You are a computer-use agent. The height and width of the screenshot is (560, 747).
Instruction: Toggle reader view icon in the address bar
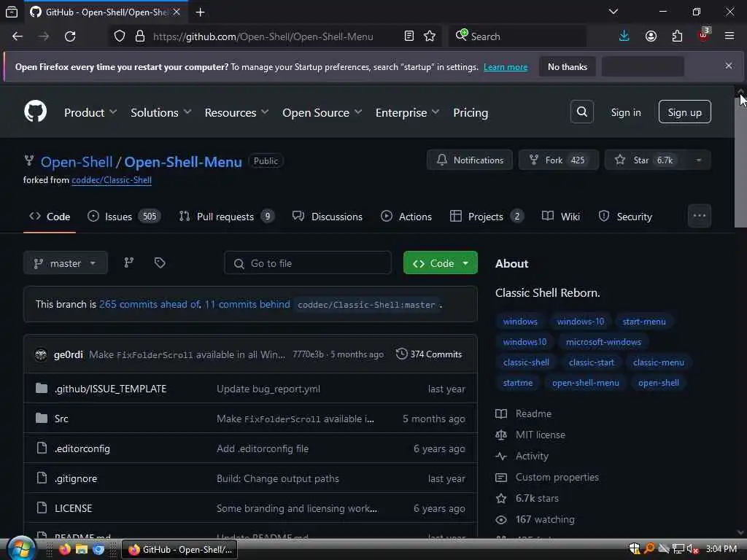point(409,36)
